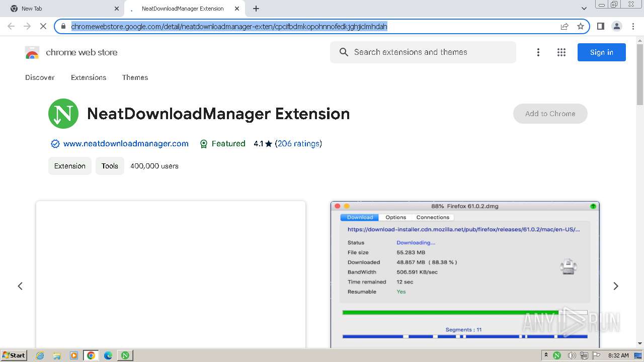The width and height of the screenshot is (644, 362).
Task: Click the taskbar clock showing 8:32 AM
Action: [x=618, y=355]
